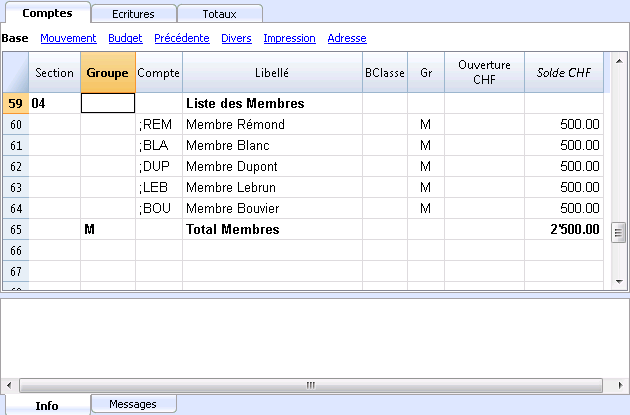Image resolution: width=630 pixels, height=415 pixels.
Task: Switch to the Budget view
Action: coord(125,38)
